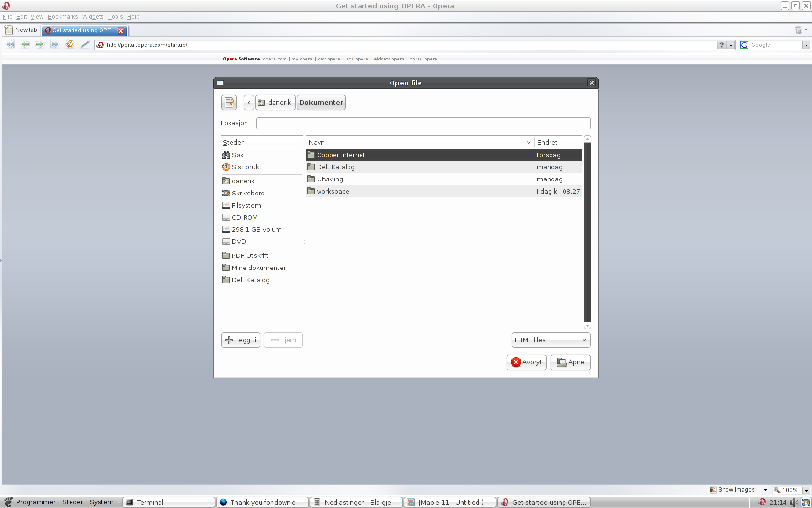Select the 298,1 GB-volum drive
This screenshot has height=508, width=812.
pyautogui.click(x=261, y=229)
